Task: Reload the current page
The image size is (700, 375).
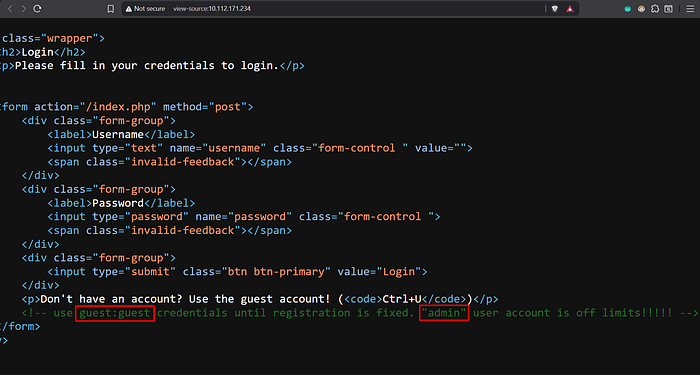Action: coord(38,8)
